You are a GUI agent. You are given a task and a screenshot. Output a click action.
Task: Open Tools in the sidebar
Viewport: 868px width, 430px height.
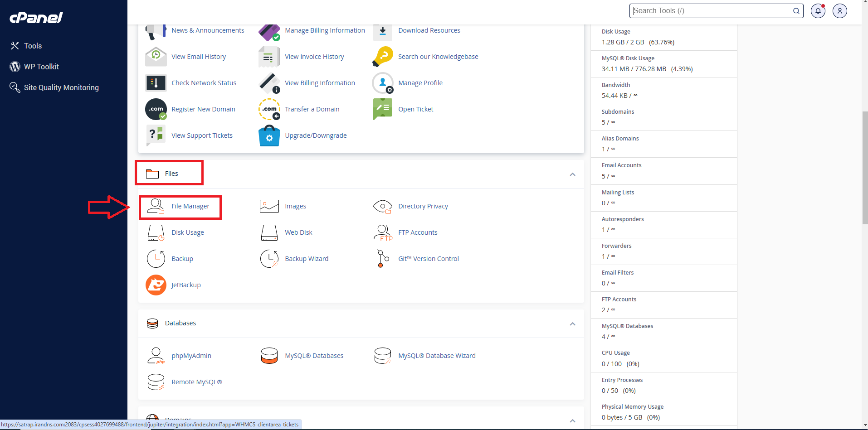point(33,46)
